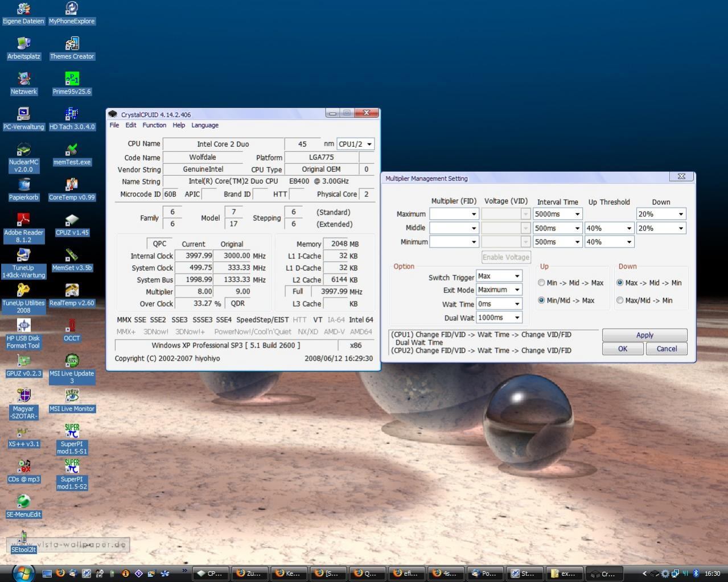Click the QDR button in CrystalCPUID
728x582 pixels.
(x=238, y=303)
